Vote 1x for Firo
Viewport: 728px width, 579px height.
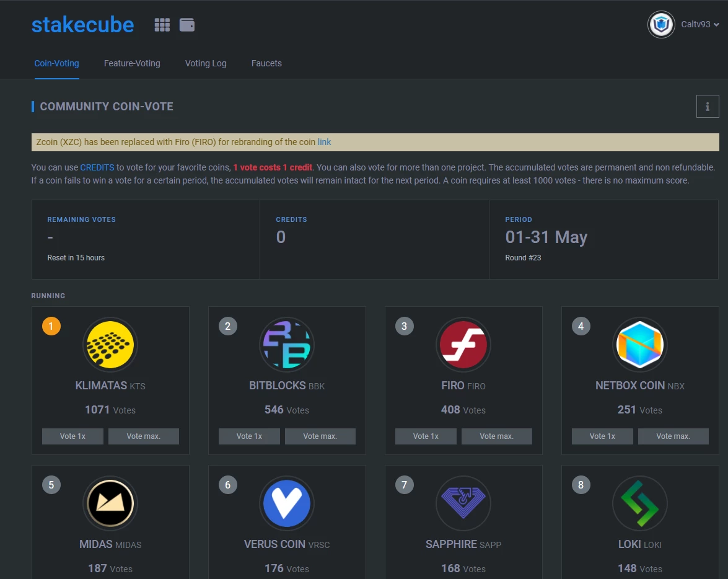[426, 436]
